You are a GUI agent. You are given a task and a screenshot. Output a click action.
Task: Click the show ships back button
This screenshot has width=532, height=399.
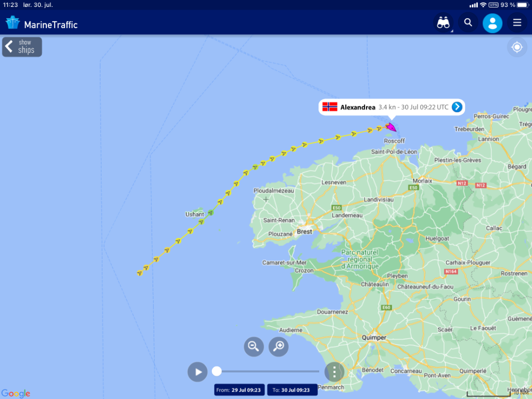pos(22,47)
